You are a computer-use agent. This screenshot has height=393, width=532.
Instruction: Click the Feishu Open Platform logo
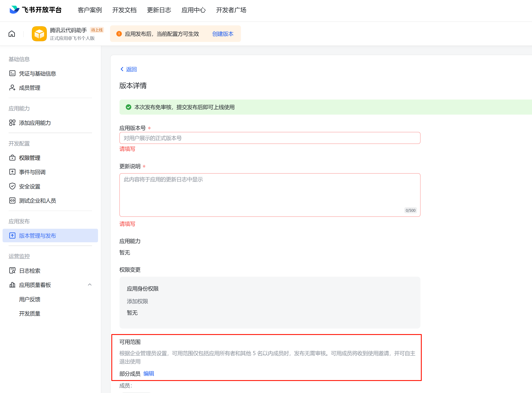point(36,10)
